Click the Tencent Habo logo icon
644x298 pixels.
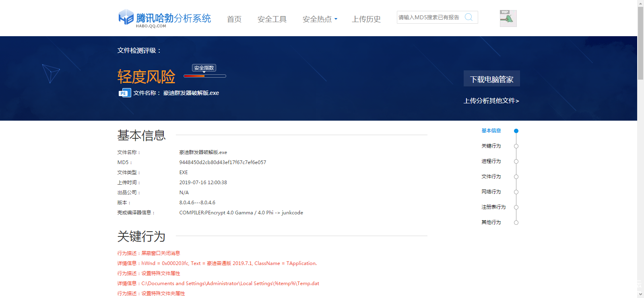pos(126,17)
